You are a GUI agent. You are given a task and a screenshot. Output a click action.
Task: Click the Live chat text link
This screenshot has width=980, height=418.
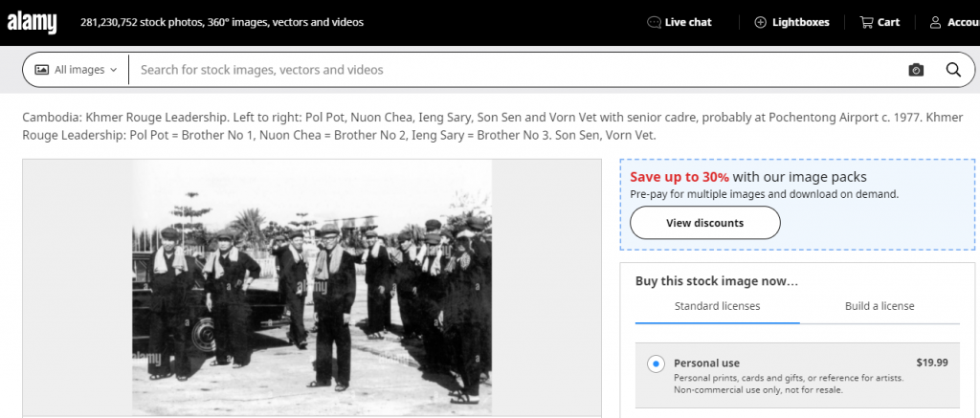[688, 22]
